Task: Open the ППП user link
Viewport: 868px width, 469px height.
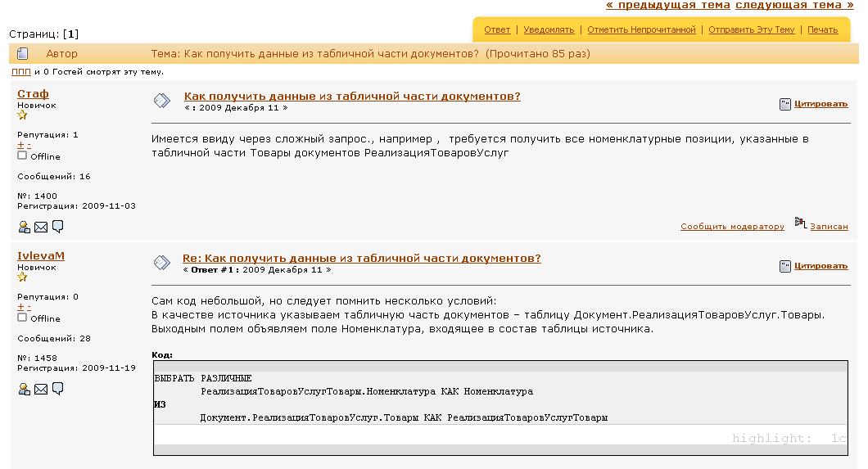Action: point(21,72)
